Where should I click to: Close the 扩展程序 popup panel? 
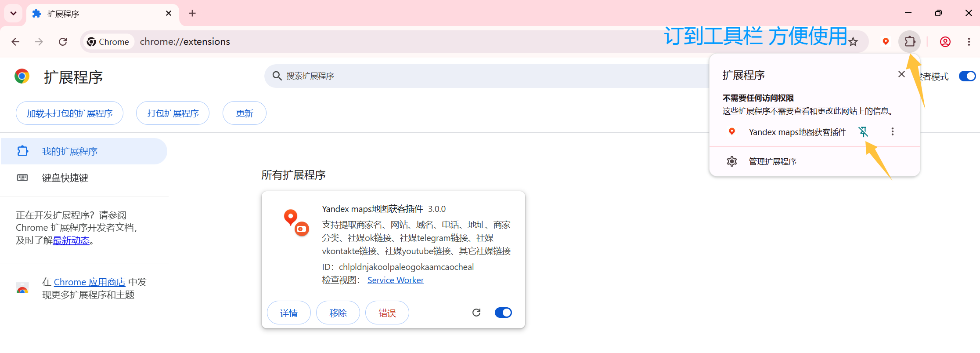pyautogui.click(x=901, y=74)
